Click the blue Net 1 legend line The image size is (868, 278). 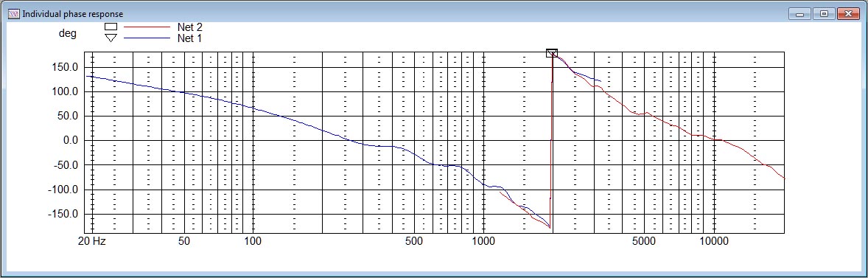click(x=146, y=38)
